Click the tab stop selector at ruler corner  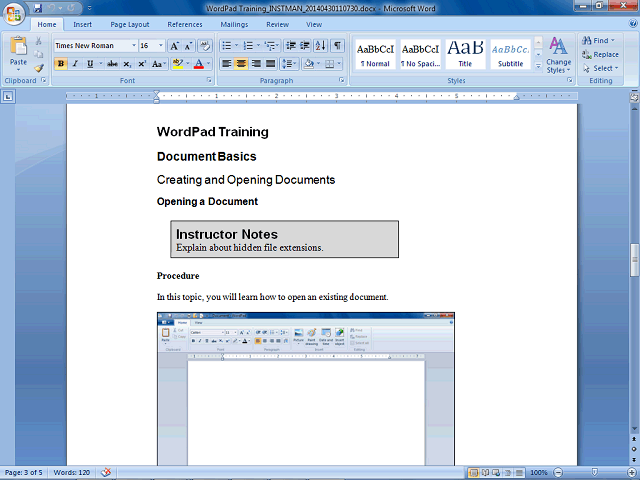pos(8,97)
